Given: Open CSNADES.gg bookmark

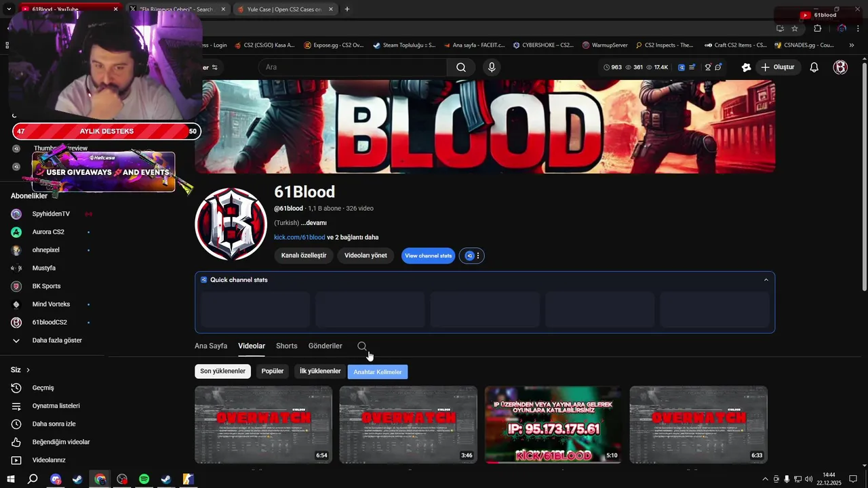Looking at the screenshot, I should (804, 45).
